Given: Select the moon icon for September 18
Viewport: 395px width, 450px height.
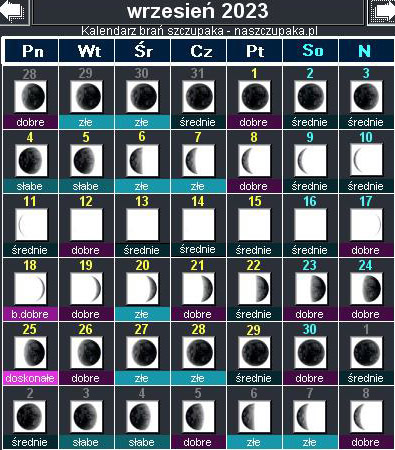Looking at the screenshot, I should [30, 289].
